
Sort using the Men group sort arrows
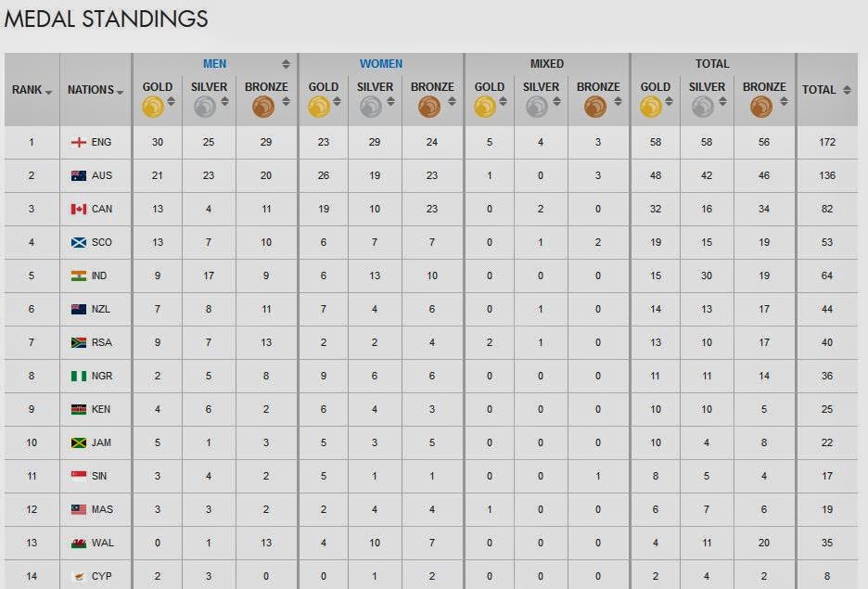tap(286, 64)
